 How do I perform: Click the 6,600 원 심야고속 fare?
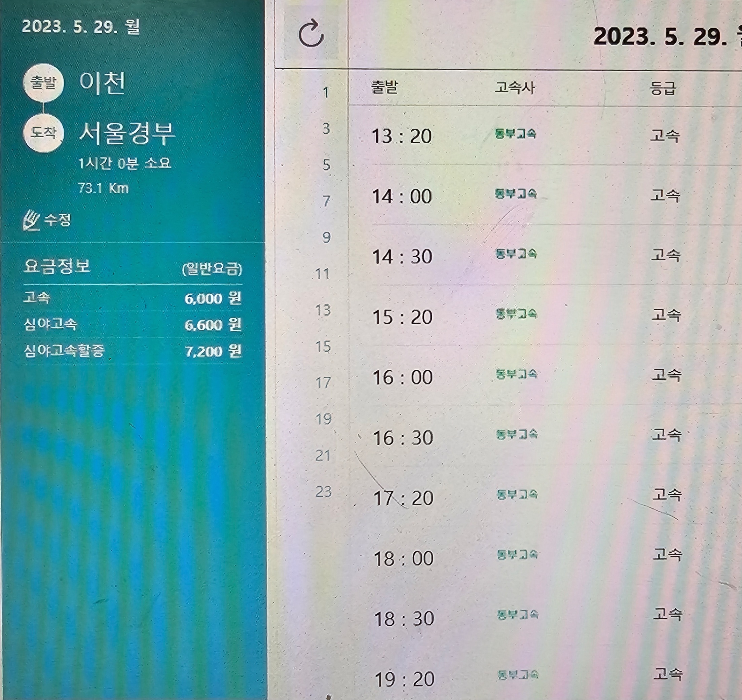tap(213, 325)
